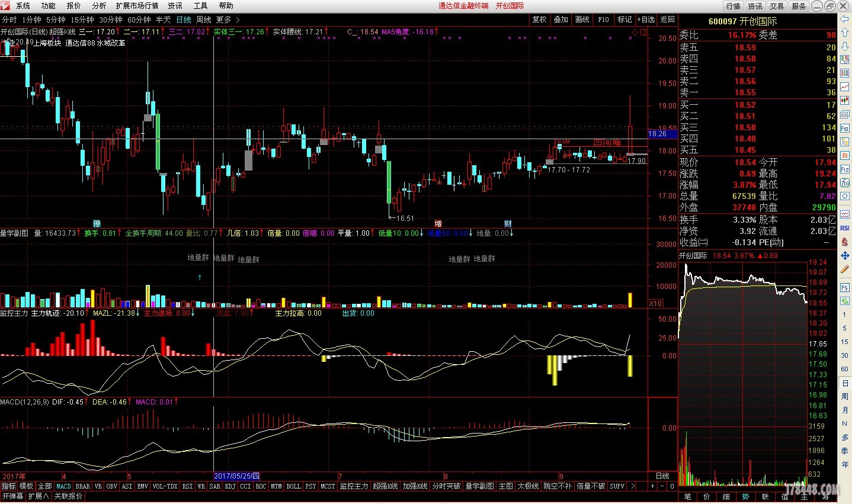Click the plus zoom button at bottom
Viewport: 852px width, 504px height.
[x=652, y=486]
